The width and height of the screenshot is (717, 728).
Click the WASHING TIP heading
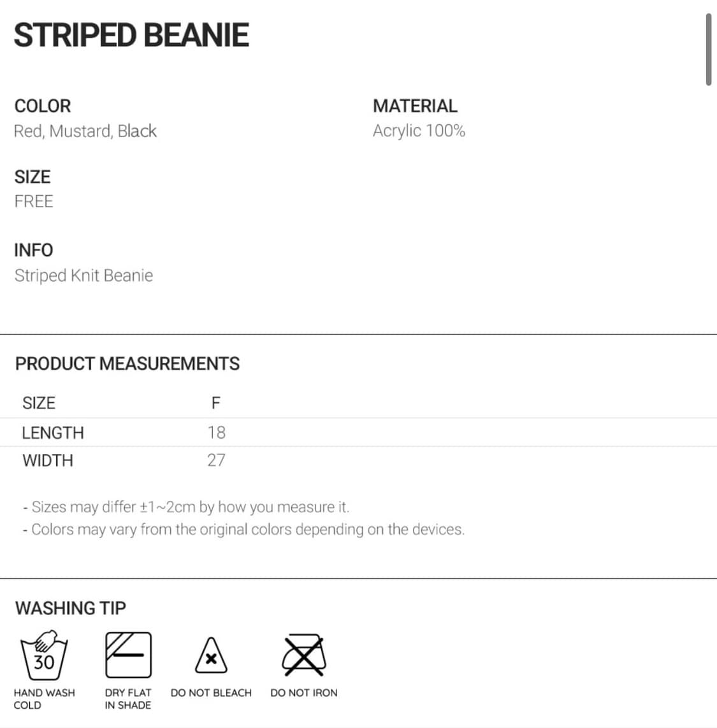pos(71,608)
